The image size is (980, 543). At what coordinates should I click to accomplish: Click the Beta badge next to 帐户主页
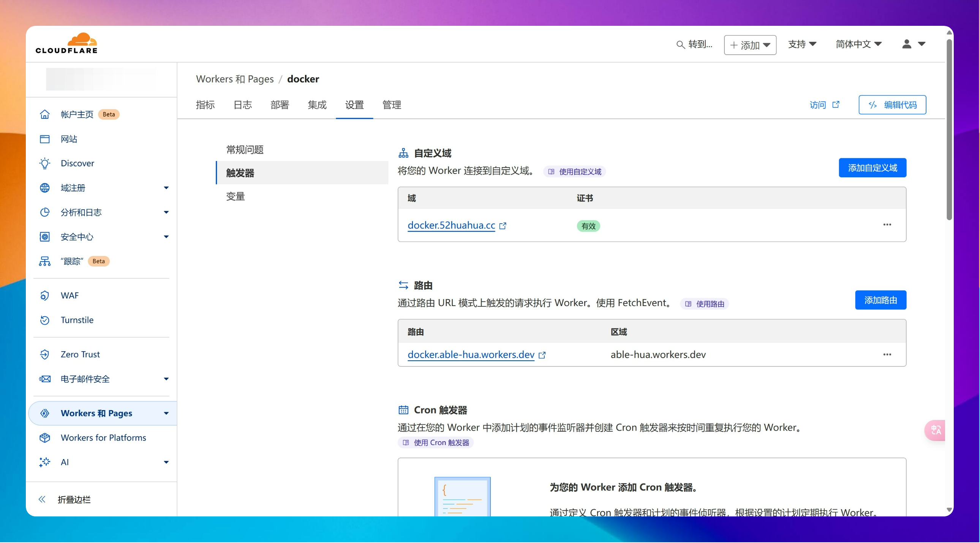coord(109,114)
